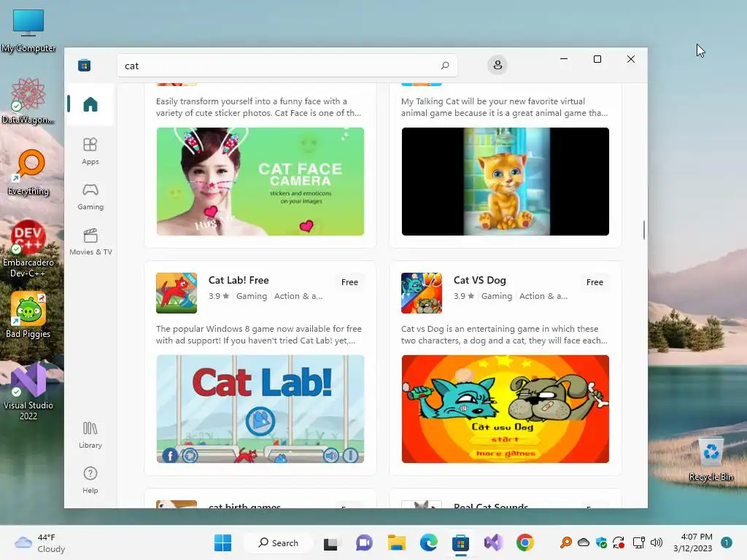The width and height of the screenshot is (747, 560).
Task: Open the Apps section in sidebar
Action: (90, 151)
